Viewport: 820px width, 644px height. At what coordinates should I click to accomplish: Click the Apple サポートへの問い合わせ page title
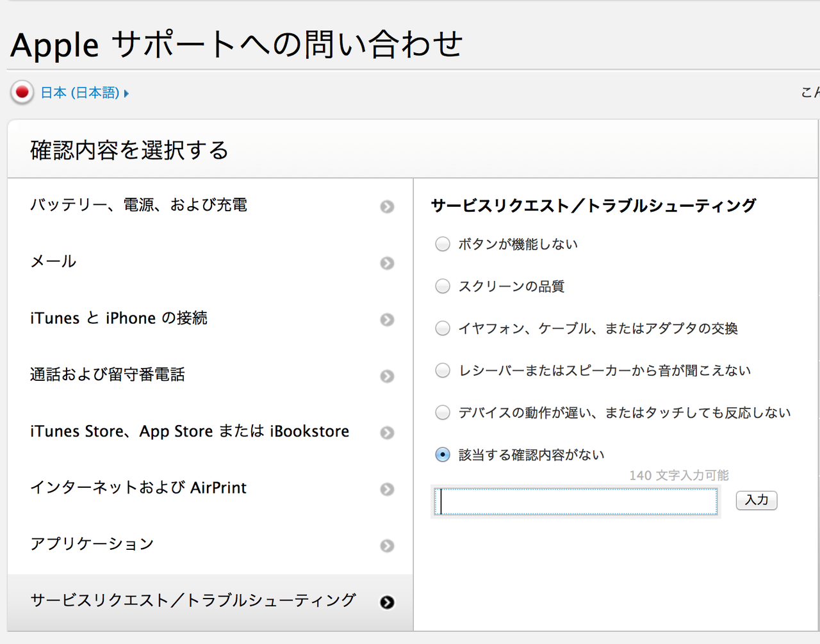pyautogui.click(x=236, y=45)
